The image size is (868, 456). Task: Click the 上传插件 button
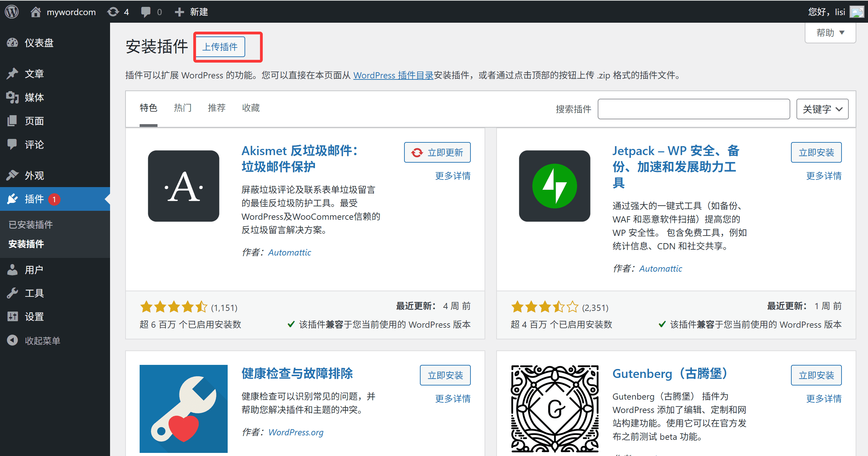tap(220, 47)
